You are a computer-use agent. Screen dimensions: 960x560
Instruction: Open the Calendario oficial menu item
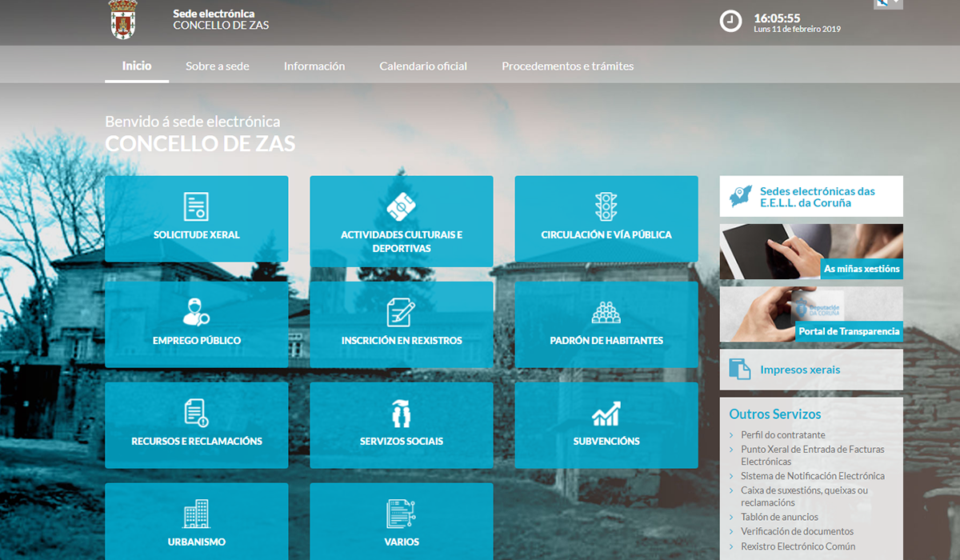click(423, 66)
